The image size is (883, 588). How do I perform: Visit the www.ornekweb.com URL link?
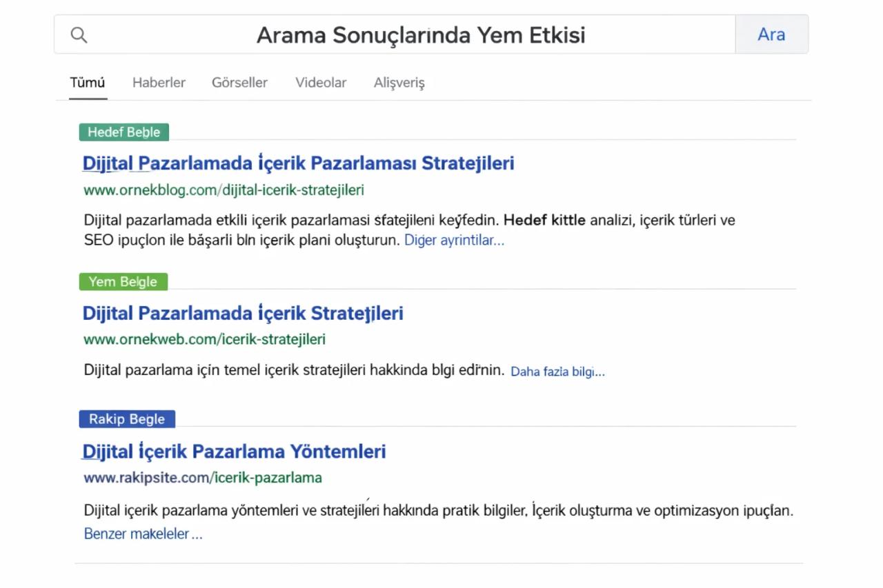click(204, 339)
